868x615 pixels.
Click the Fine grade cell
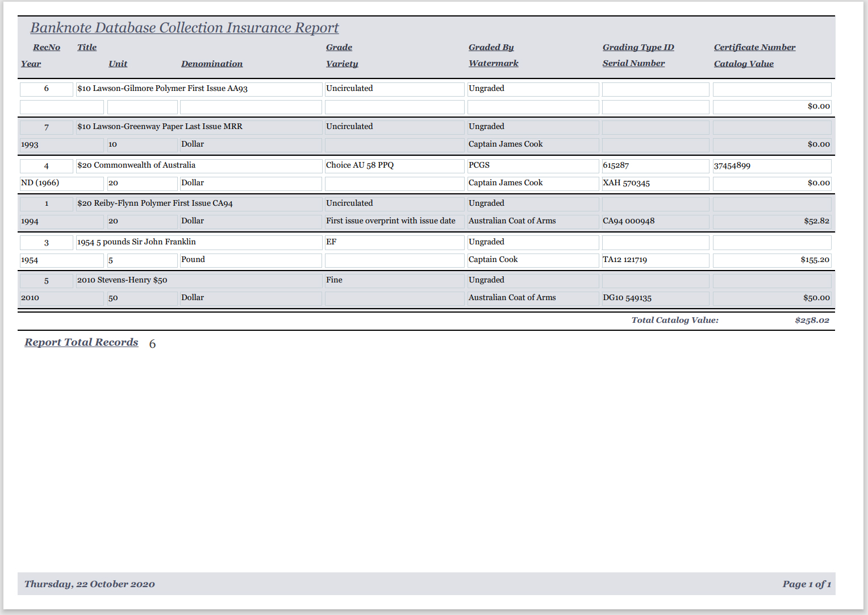coord(394,280)
